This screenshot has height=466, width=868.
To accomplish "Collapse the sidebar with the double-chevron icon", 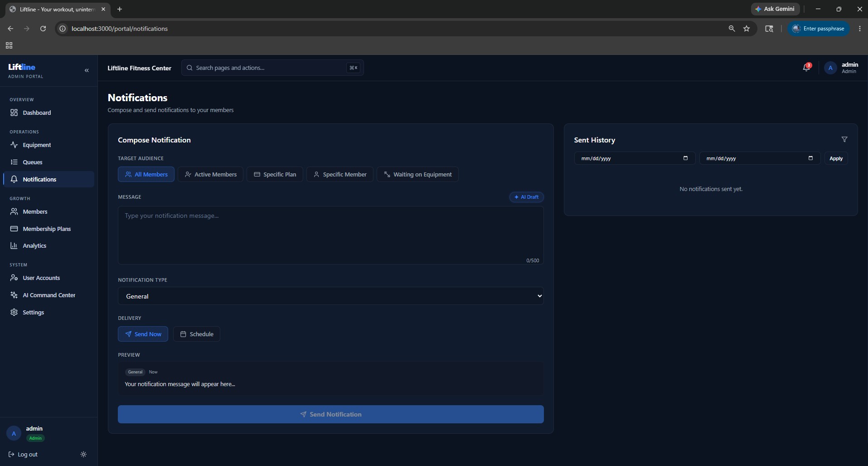I will coord(87,70).
